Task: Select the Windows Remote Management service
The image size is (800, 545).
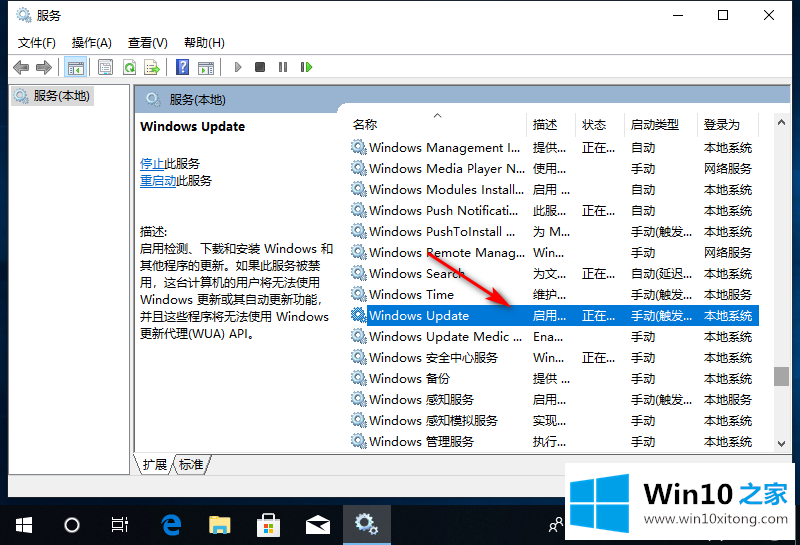Action: pyautogui.click(x=555, y=253)
